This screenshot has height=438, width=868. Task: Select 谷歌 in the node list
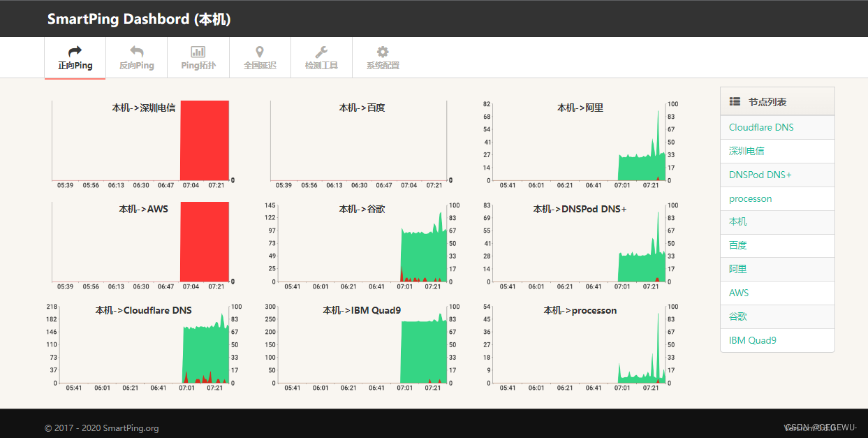pyautogui.click(x=777, y=316)
